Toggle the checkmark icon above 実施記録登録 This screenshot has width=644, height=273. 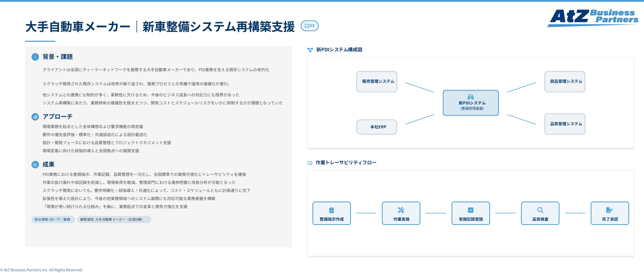click(x=470, y=210)
